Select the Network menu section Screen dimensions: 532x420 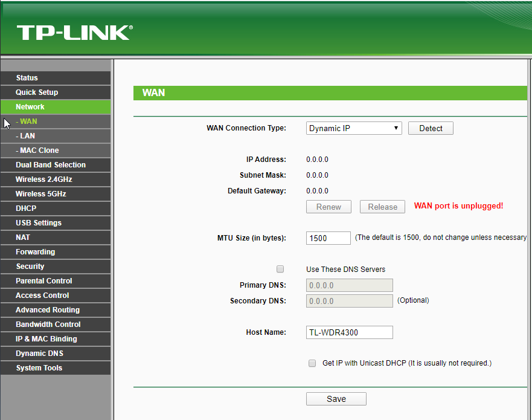point(56,107)
